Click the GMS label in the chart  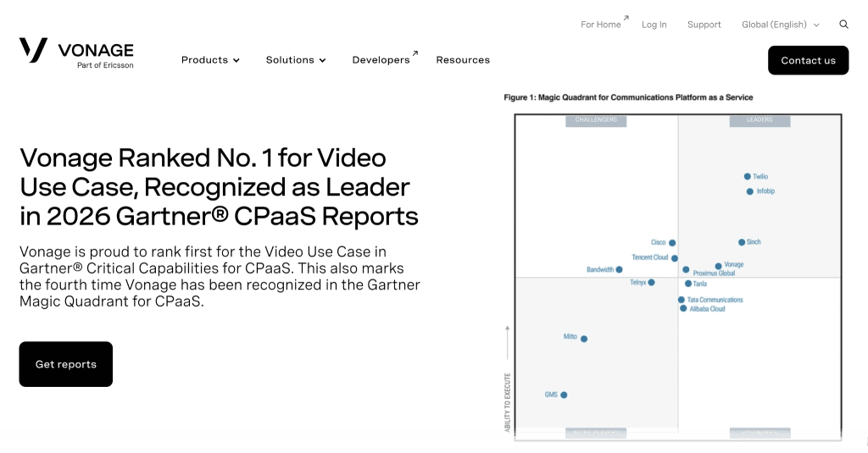click(551, 395)
